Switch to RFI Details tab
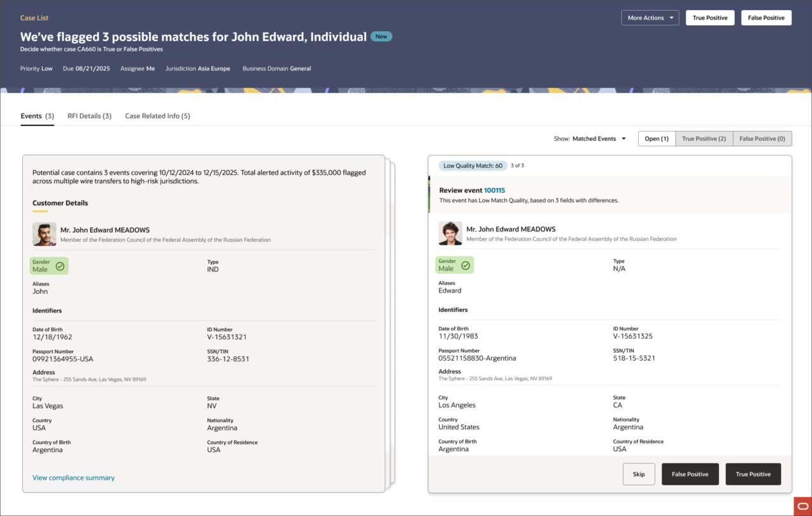 click(89, 116)
